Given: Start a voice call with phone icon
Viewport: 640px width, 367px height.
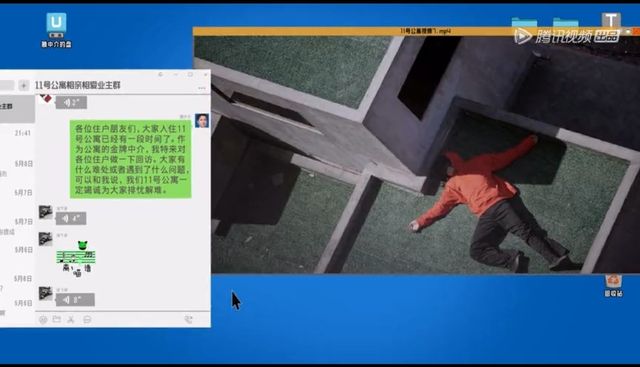Looking at the screenshot, I should coord(188,320).
